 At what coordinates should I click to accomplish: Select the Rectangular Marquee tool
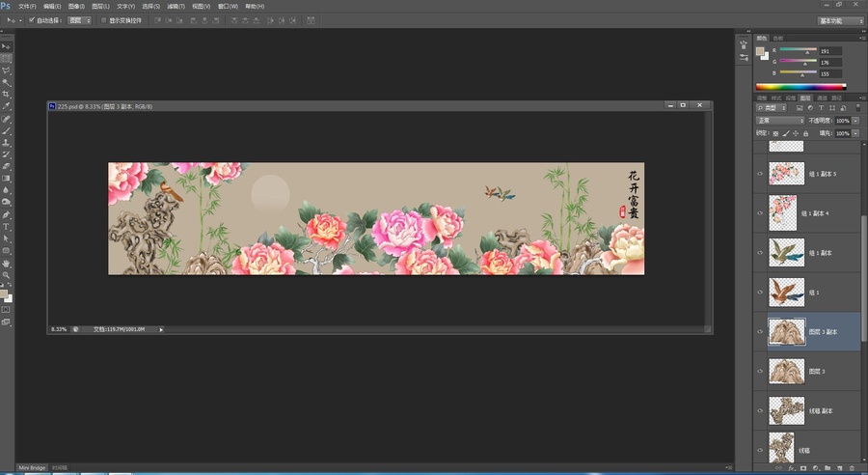click(x=6, y=58)
